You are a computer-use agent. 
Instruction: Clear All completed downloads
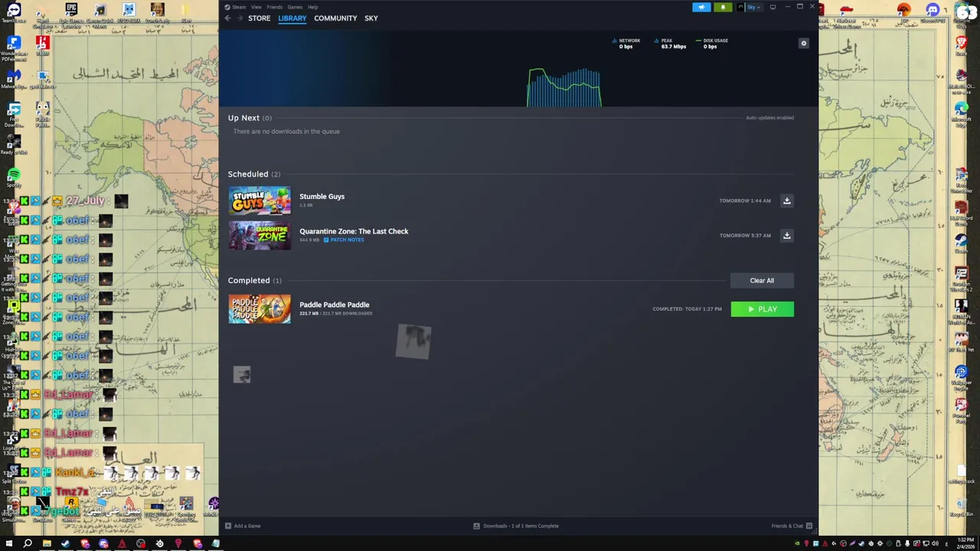point(762,281)
